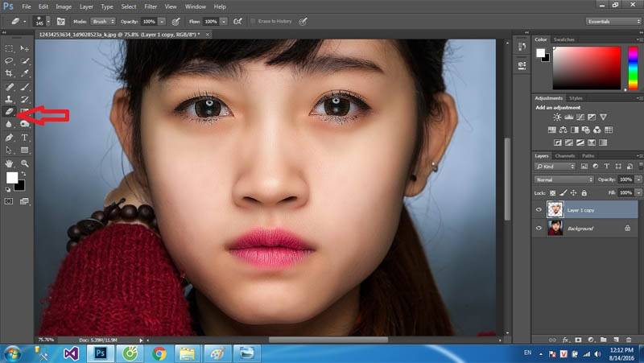Viewport: 644px width, 363px height.
Task: Add Photo Filter adjustment
Action: coord(586,130)
